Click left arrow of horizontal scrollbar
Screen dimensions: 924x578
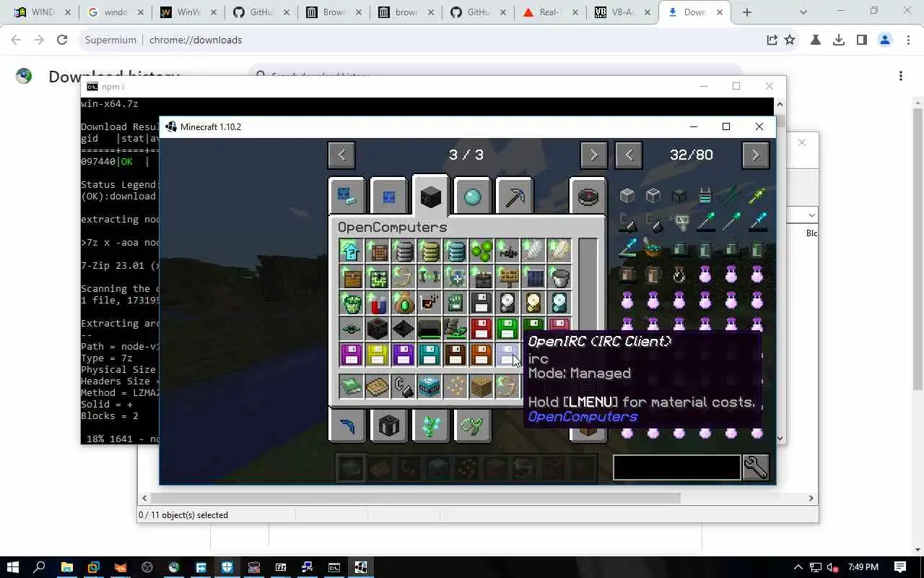(x=144, y=498)
